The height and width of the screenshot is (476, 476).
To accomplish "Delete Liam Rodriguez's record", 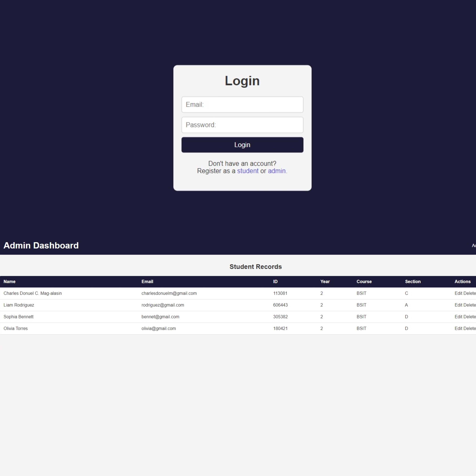I will (x=470, y=305).
